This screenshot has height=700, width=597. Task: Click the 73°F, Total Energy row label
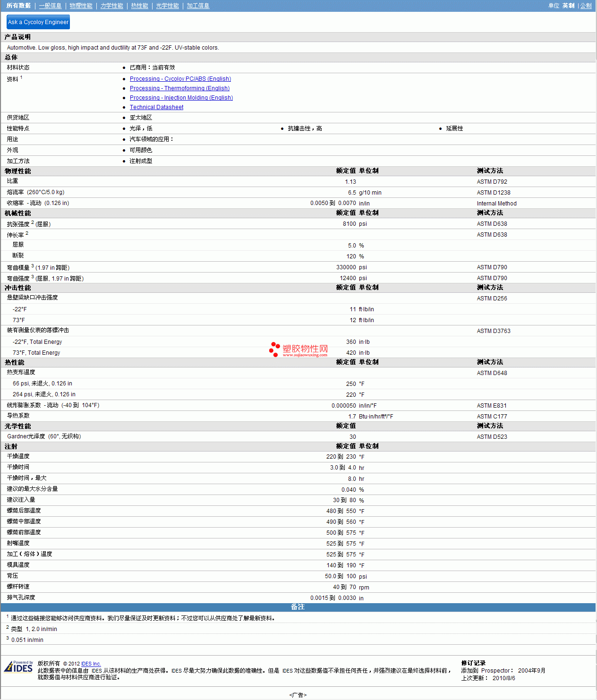coord(36,353)
